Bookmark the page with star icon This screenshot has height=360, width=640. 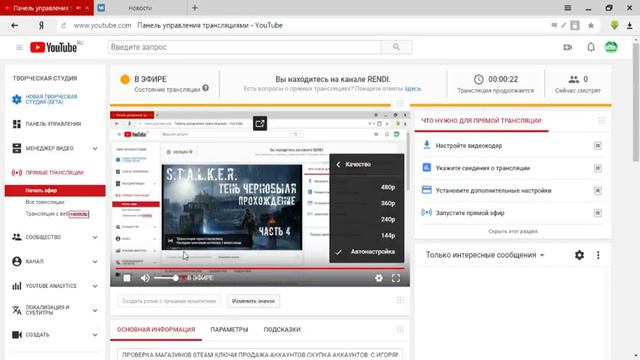[591, 25]
